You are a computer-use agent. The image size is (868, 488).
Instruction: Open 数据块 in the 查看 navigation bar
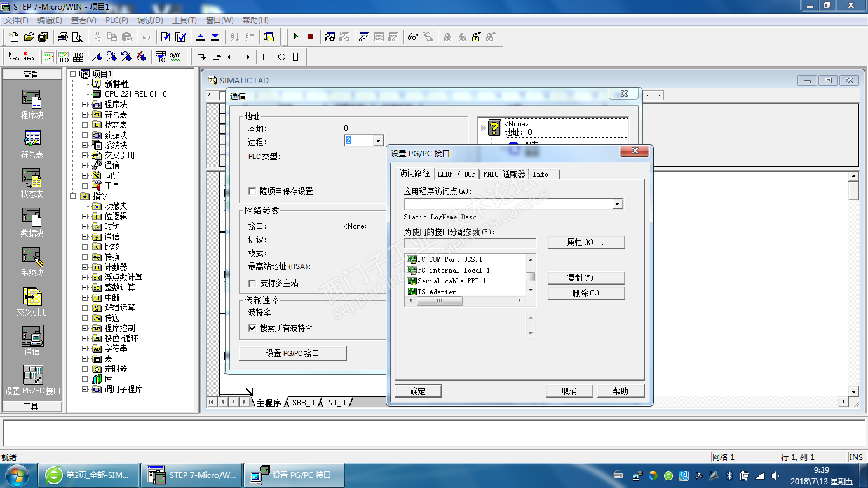click(x=32, y=223)
